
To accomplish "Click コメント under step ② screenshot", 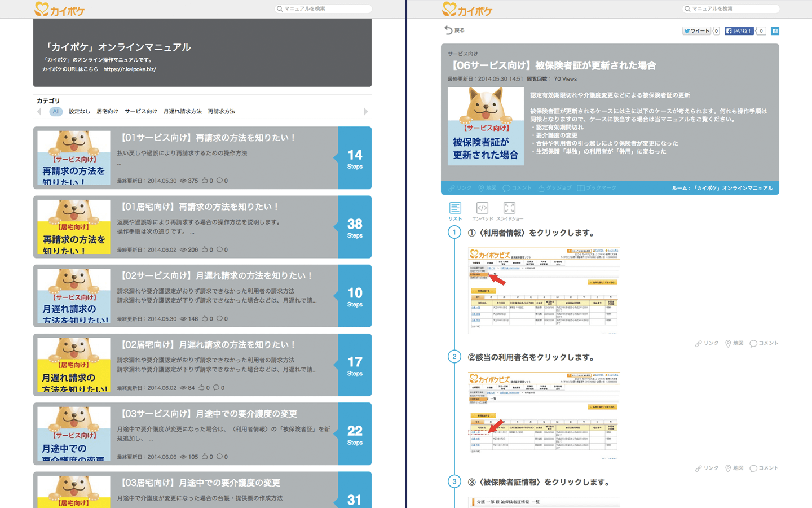I will [764, 468].
